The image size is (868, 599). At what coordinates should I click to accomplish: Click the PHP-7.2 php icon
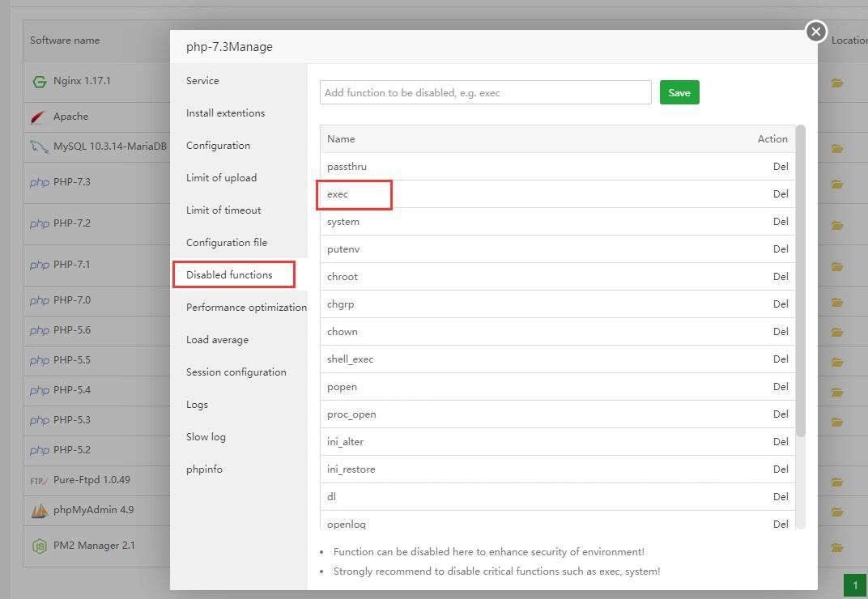39,223
